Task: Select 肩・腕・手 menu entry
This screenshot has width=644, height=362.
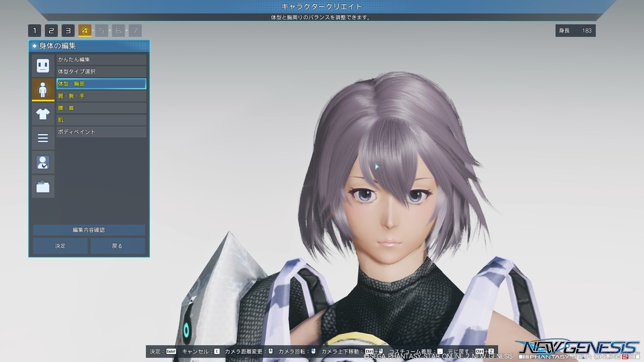Action: point(101,95)
